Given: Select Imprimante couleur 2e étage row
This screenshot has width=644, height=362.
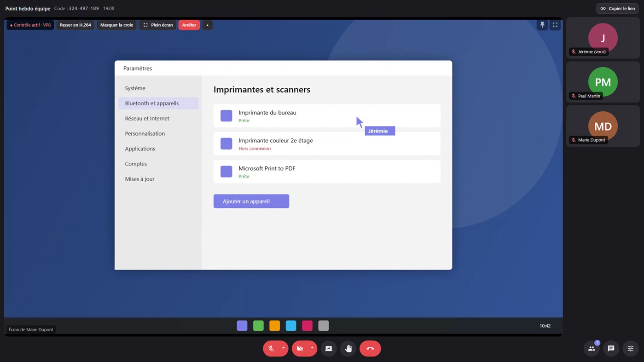Looking at the screenshot, I should click(327, 144).
